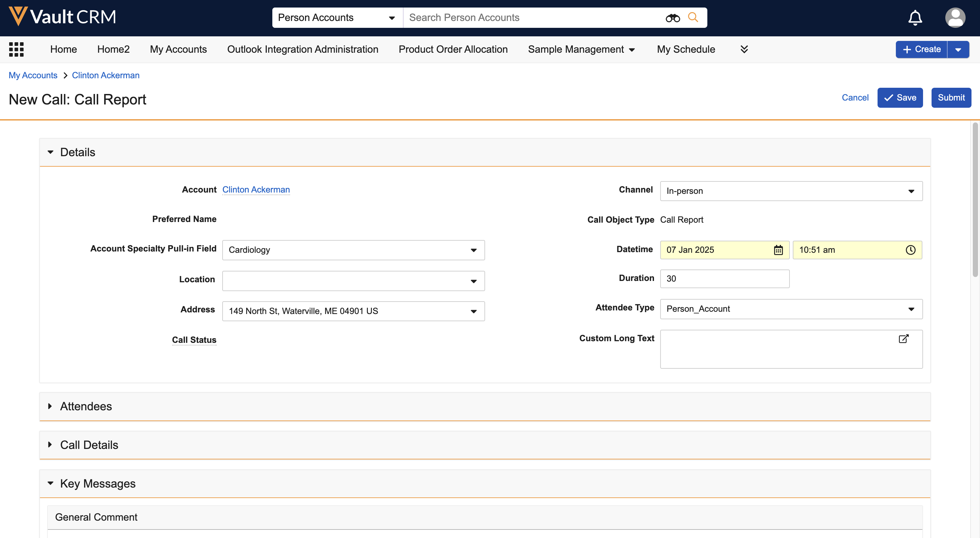
Task: Open the Datetime calendar picker icon
Action: point(778,250)
